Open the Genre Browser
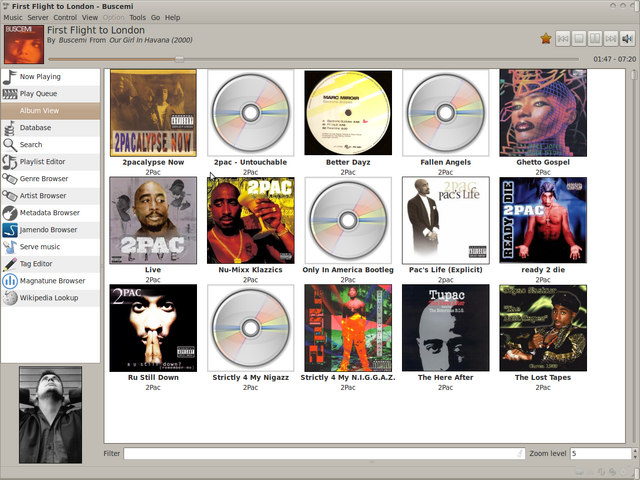The width and height of the screenshot is (640, 480). (50, 179)
